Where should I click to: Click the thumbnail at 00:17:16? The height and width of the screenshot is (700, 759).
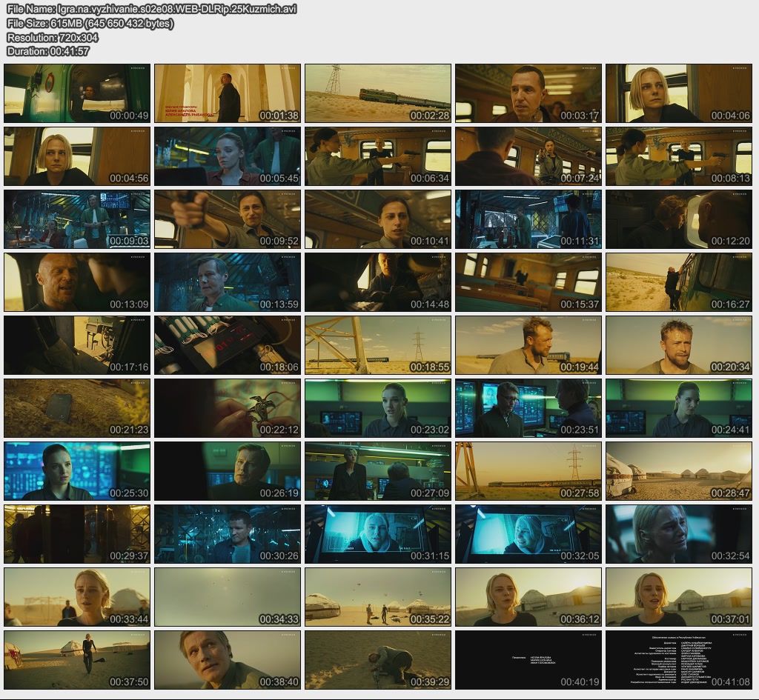(x=77, y=345)
